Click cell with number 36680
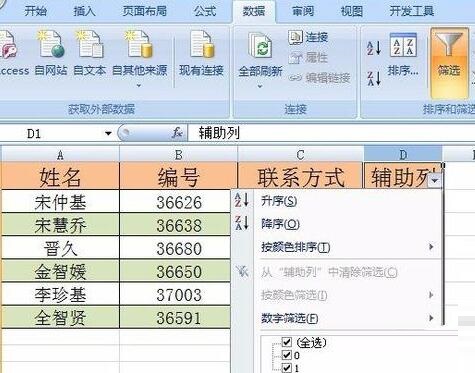This screenshot has height=373, width=475. tap(175, 248)
